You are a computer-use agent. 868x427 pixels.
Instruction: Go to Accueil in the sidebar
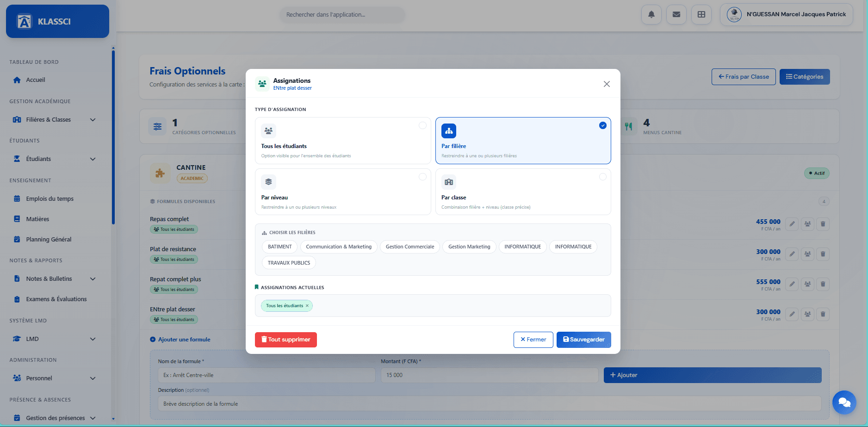coord(36,80)
